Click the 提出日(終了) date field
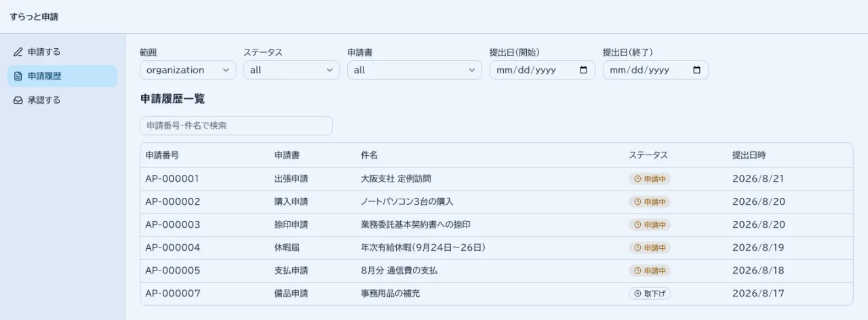 656,70
